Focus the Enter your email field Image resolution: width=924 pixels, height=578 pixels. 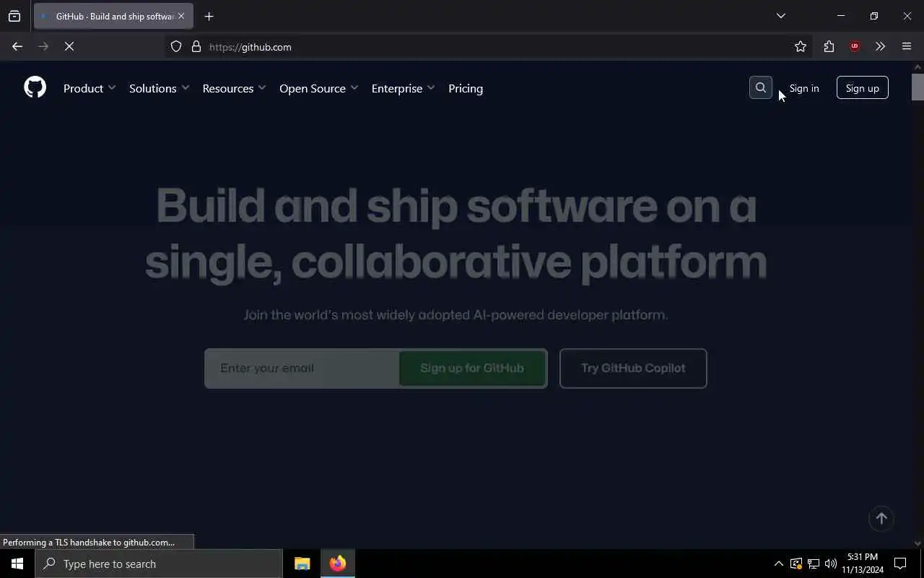pyautogui.click(x=302, y=368)
